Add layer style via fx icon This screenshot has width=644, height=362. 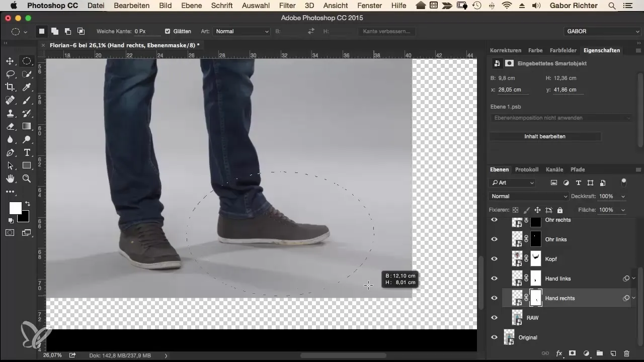(559, 353)
